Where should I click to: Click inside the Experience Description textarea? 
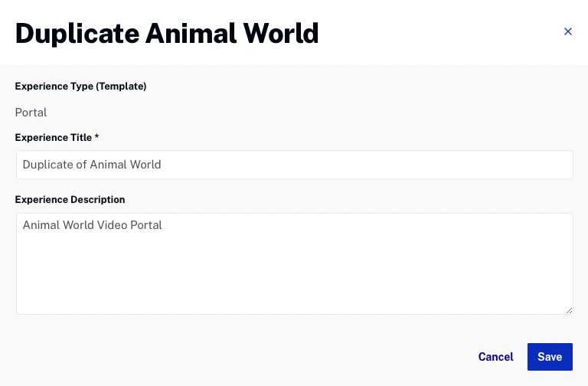pyautogui.click(x=294, y=263)
